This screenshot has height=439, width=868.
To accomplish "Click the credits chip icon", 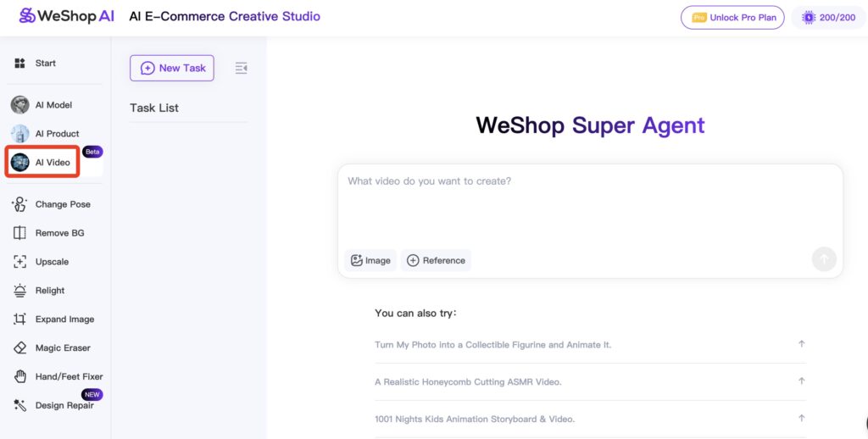I will pos(809,18).
